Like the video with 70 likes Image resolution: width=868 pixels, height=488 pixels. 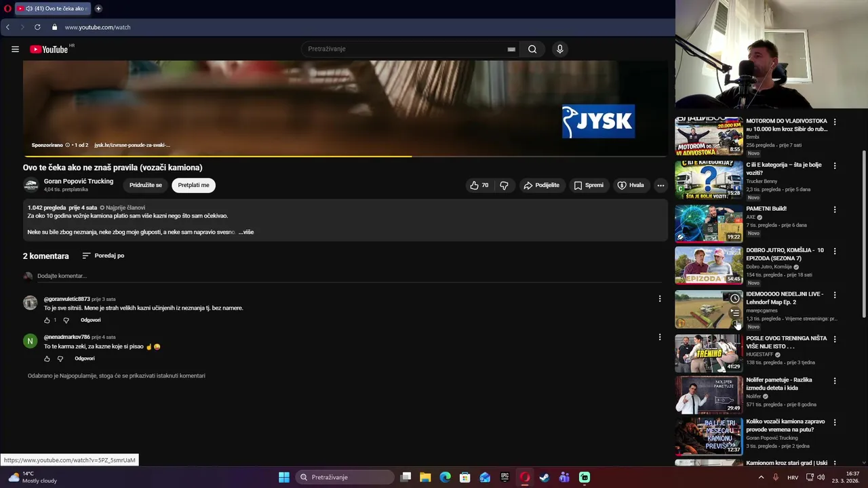tap(479, 185)
